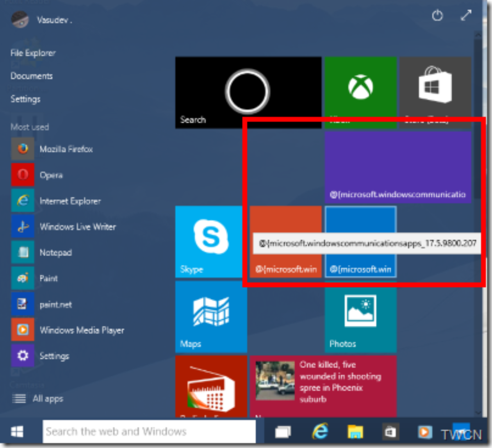Launch the Xbox tile
Screen dimensions: 492x448
point(360,93)
